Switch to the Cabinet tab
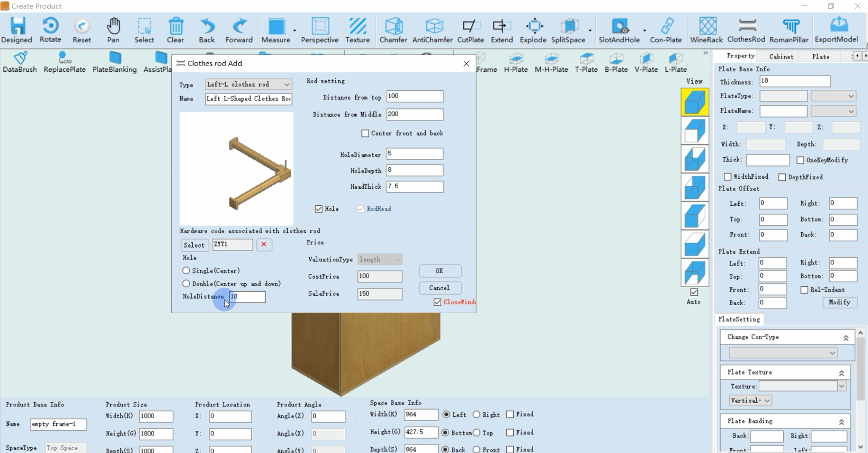This screenshot has width=868, height=453. [781, 57]
